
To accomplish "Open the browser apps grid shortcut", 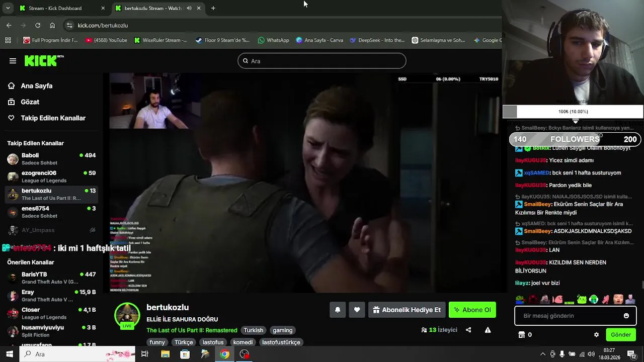I will pos(8,40).
